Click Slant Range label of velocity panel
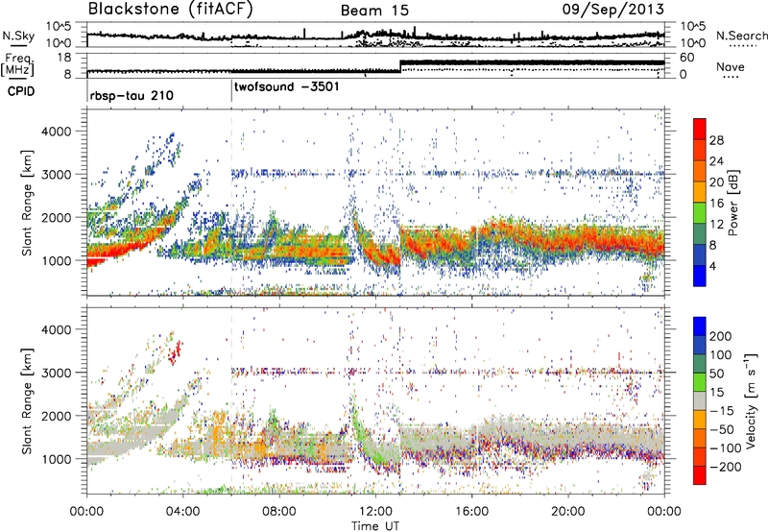 coord(27,400)
